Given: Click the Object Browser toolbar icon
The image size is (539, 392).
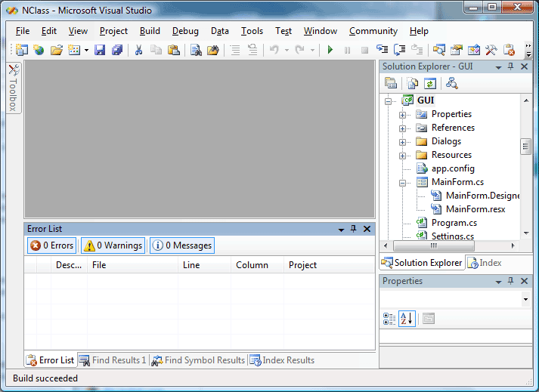Looking at the screenshot, I should click(474, 50).
